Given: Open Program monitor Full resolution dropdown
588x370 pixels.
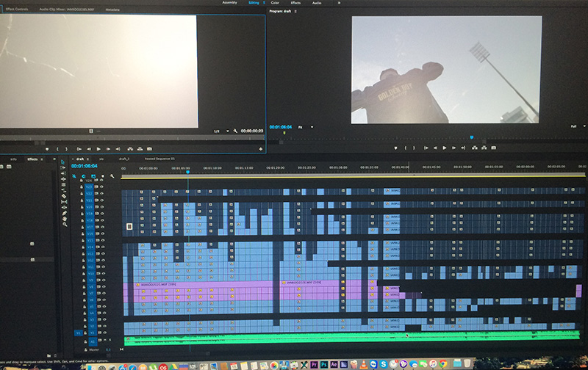Looking at the screenshot, I should (x=578, y=126).
